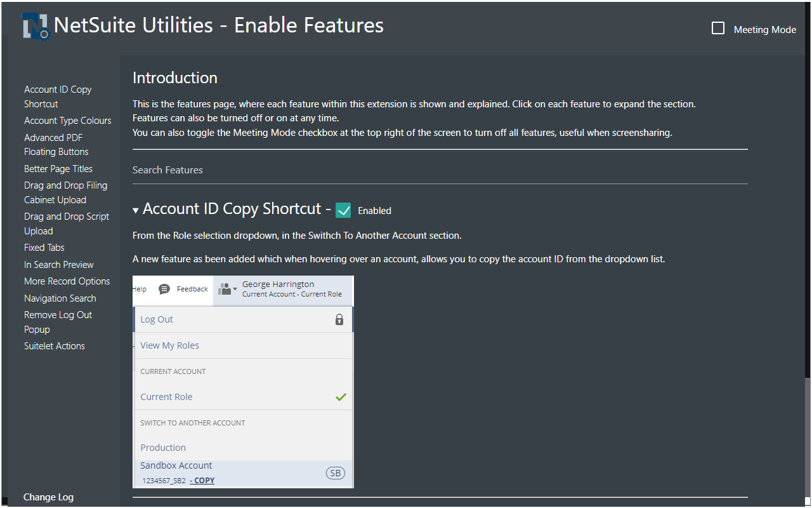Click the green checkmark next to Current Role
Image resolution: width=812 pixels, height=508 pixels.
341,397
